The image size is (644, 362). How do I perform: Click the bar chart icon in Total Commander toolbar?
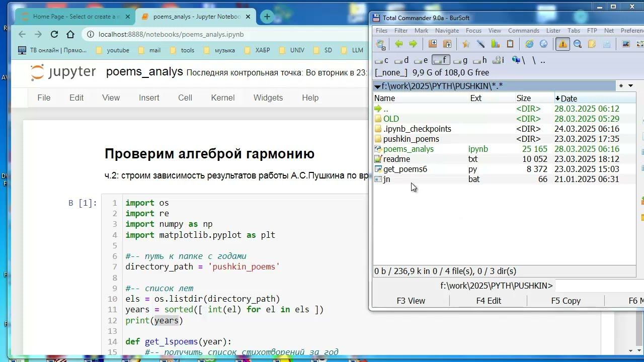coord(495,44)
